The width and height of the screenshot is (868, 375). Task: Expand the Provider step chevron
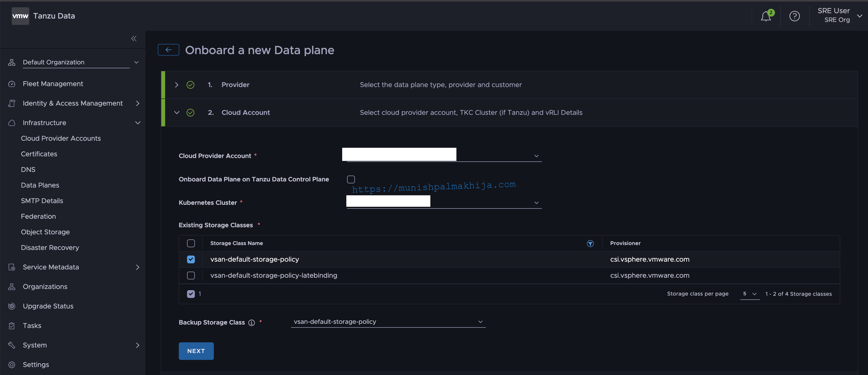(x=177, y=85)
